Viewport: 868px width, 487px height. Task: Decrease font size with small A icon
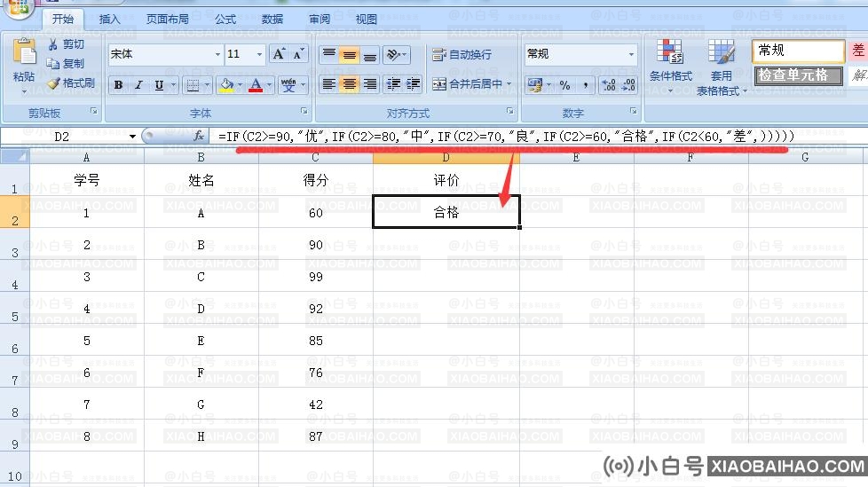(x=298, y=54)
